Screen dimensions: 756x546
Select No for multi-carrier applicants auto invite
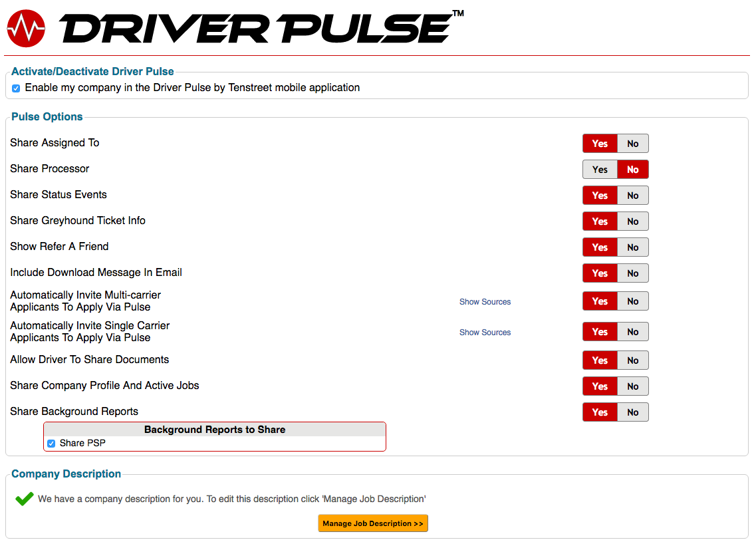(632, 301)
